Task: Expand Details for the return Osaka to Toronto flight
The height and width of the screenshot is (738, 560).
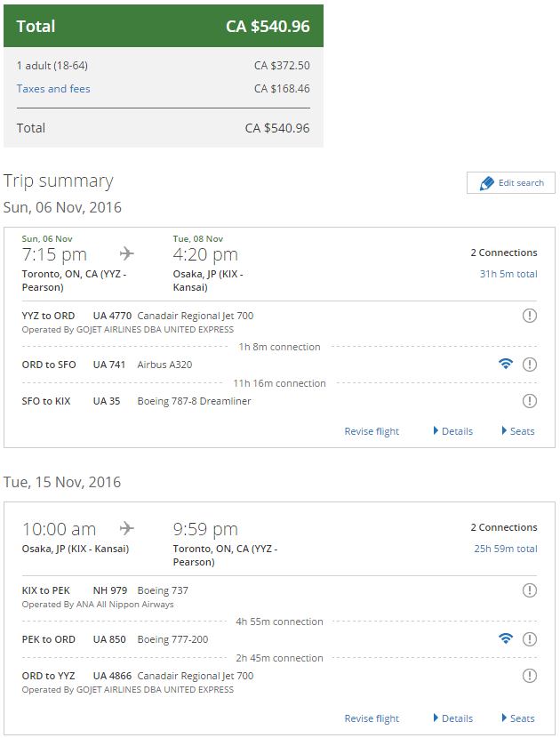Action: [x=452, y=718]
